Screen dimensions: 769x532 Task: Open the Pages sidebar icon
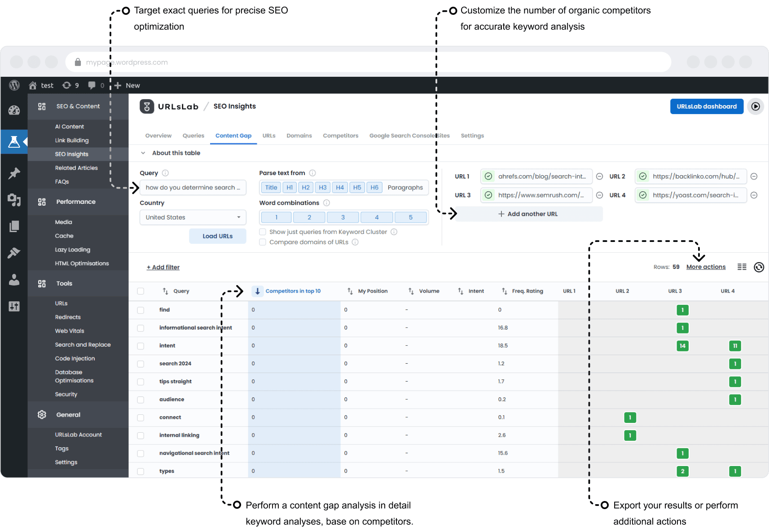click(14, 226)
